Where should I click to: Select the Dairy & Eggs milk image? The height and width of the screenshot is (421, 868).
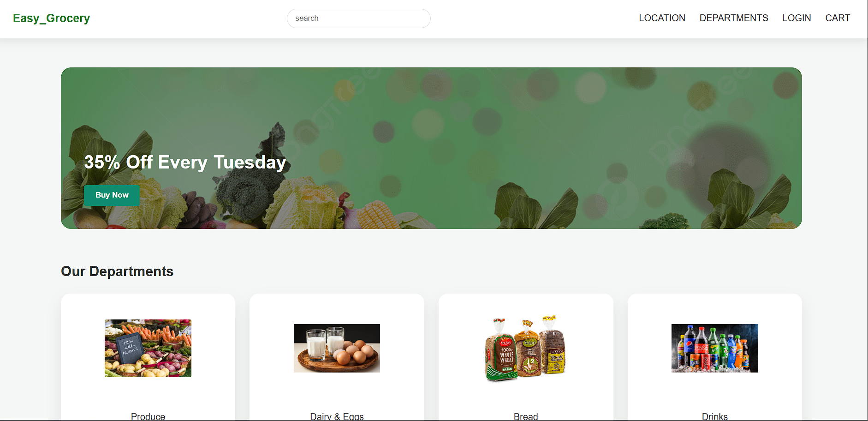tap(337, 348)
